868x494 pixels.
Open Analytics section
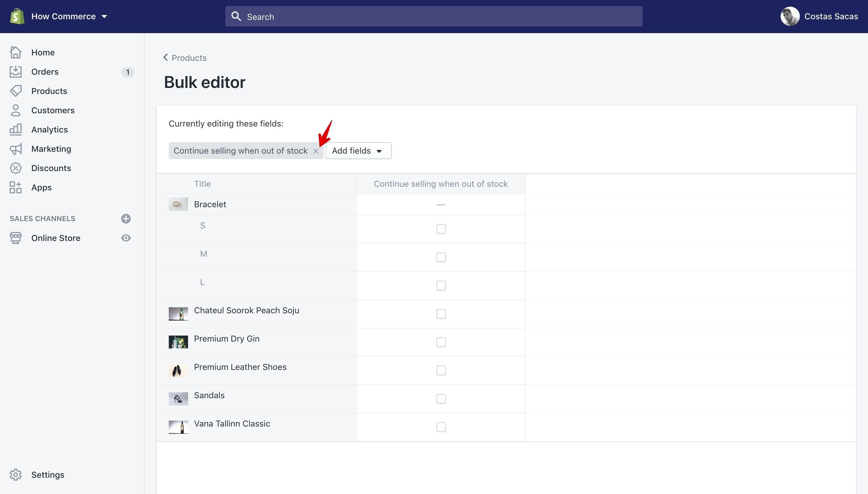click(49, 130)
